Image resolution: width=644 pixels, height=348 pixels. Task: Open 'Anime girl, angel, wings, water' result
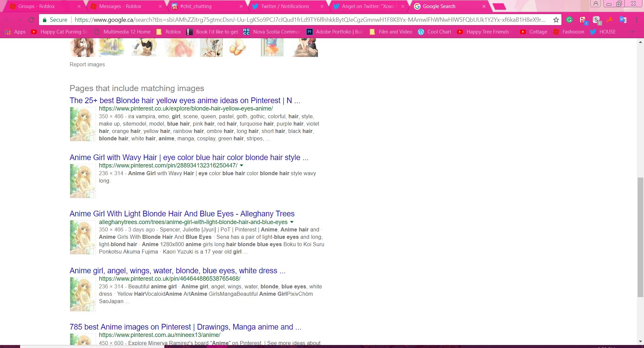pos(178,271)
